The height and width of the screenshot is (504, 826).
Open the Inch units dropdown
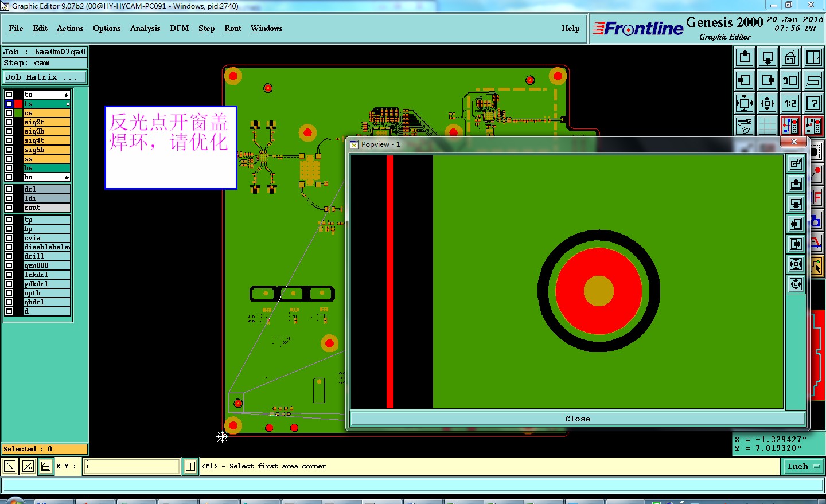pos(802,467)
